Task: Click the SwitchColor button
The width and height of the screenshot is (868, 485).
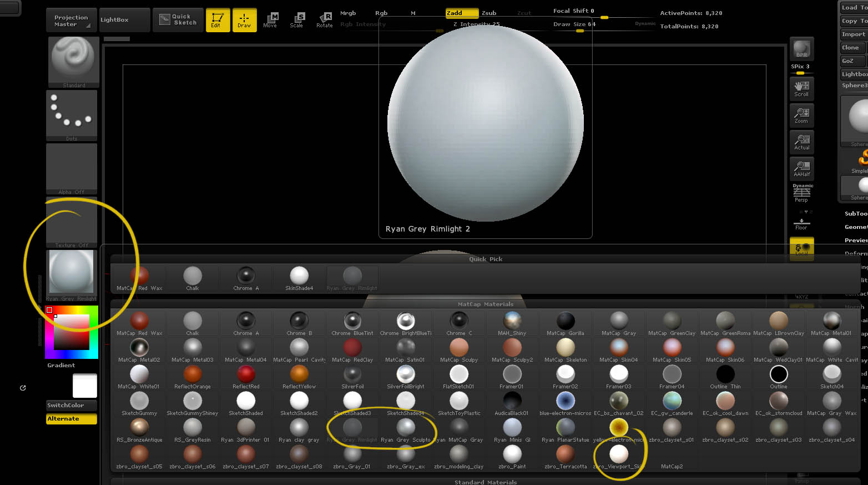Action: [72, 406]
